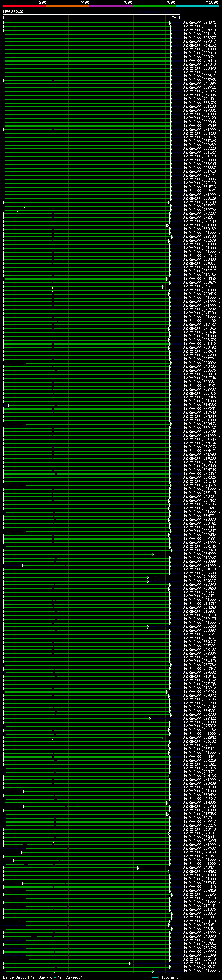Select the UniRef100_Q9LUD4 label
This screenshot has height=980, width=222.
coord(199,99)
